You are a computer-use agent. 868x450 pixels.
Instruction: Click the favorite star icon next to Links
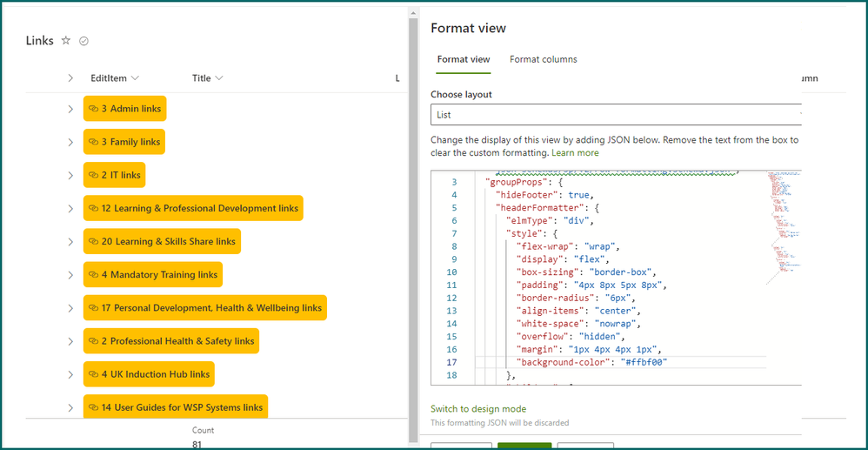tap(66, 41)
